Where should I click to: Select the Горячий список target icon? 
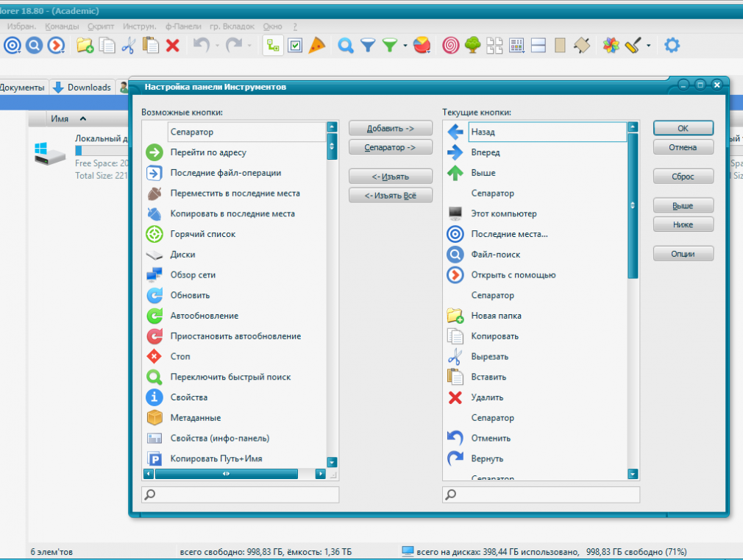point(154,234)
